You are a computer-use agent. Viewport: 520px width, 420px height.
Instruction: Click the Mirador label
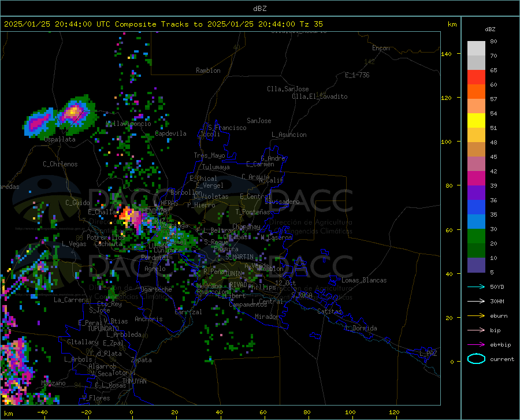coord(267,317)
